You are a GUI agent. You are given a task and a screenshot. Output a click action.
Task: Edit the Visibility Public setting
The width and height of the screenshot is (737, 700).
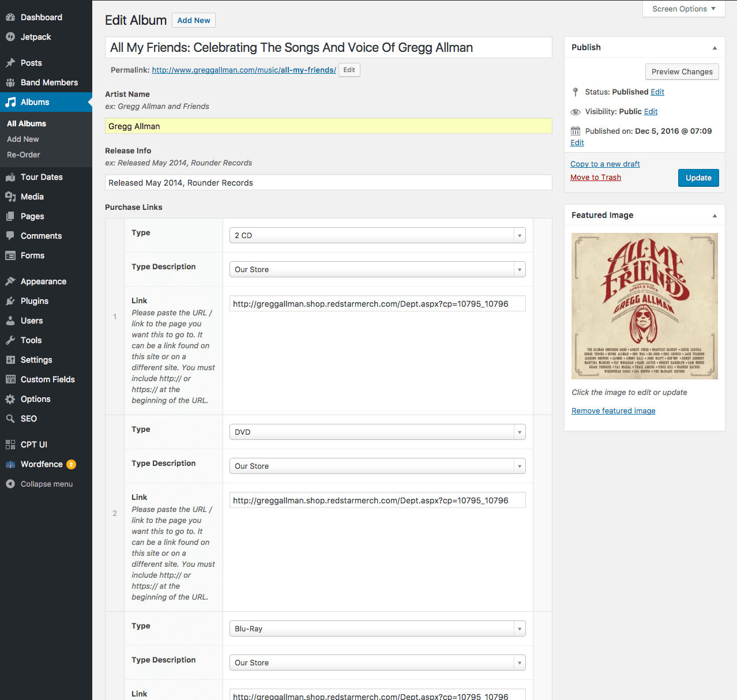[x=651, y=111]
